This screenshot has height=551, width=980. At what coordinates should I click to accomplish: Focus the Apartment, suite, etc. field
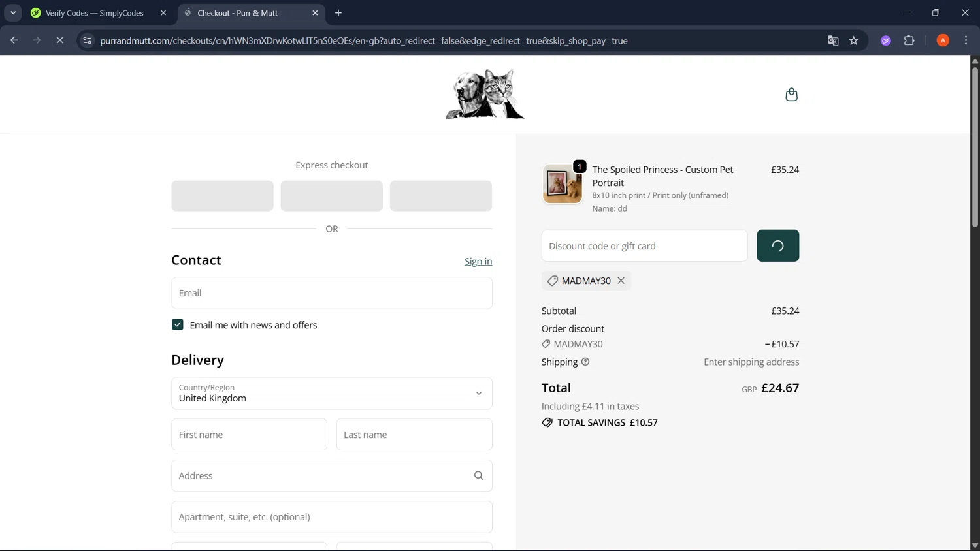[332, 517]
